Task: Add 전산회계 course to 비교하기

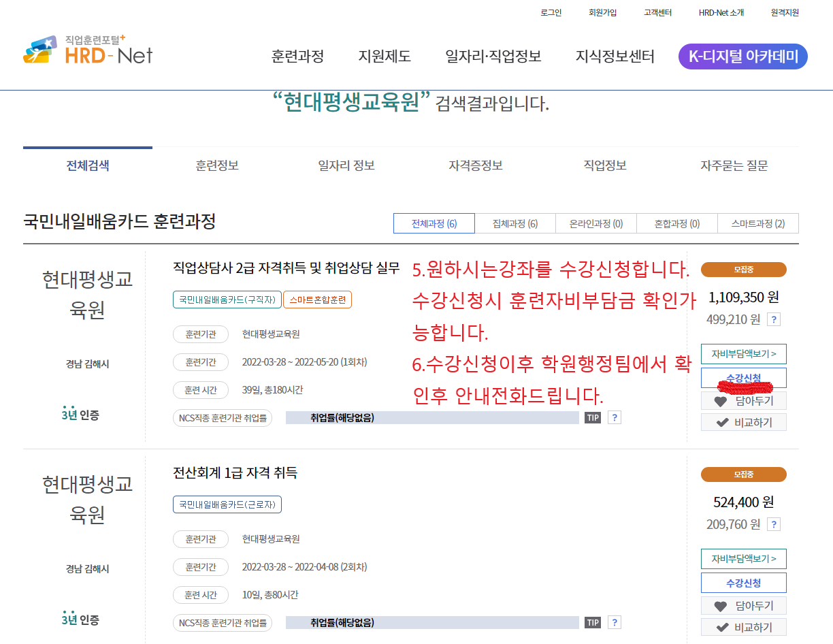Action: point(744,627)
